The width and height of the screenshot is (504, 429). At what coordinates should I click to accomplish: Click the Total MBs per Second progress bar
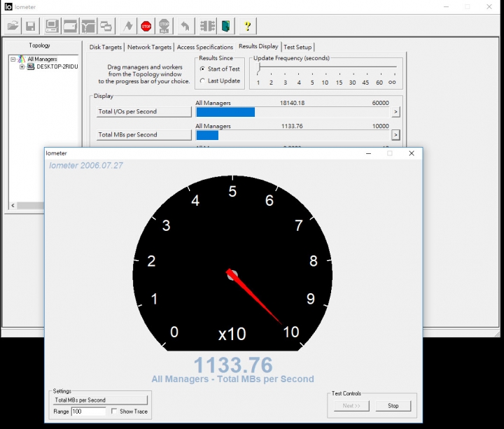[x=293, y=135]
